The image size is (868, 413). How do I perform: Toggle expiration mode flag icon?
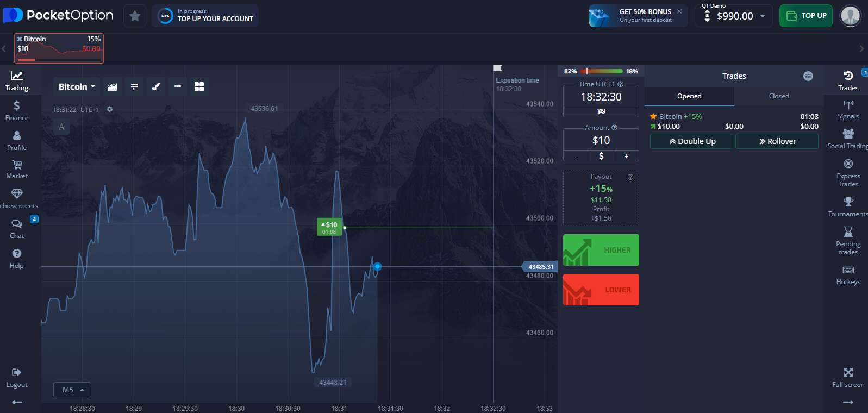601,112
